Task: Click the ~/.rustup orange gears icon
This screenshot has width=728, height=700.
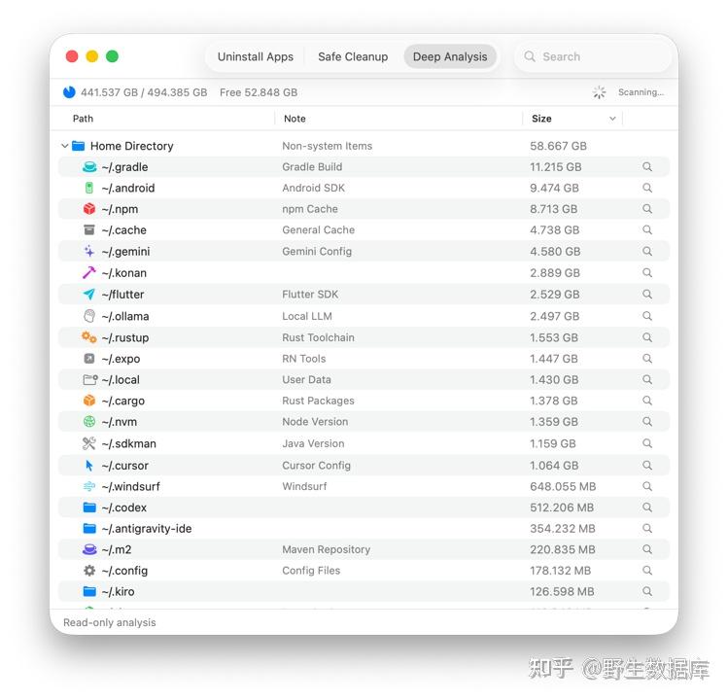Action: pos(89,336)
